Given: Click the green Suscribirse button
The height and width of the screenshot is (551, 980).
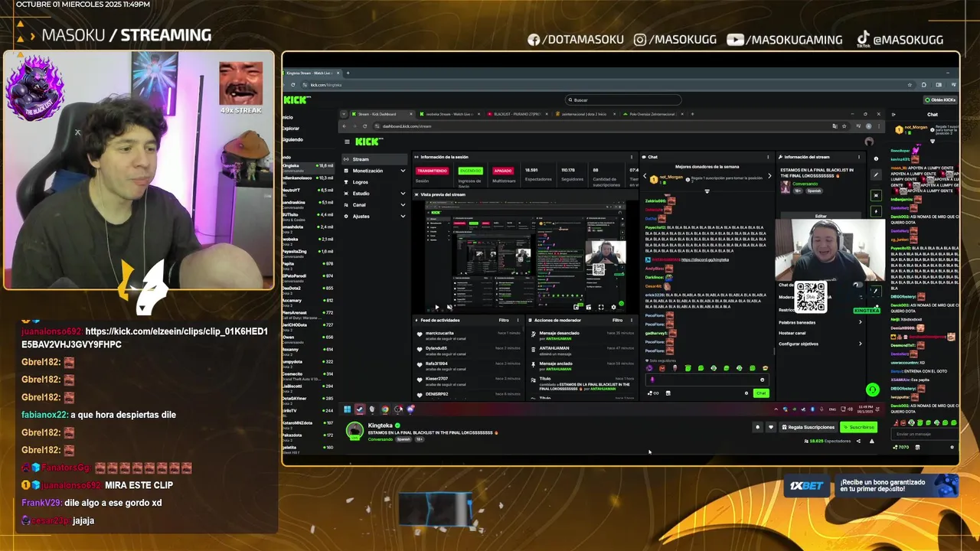Looking at the screenshot, I should [858, 427].
